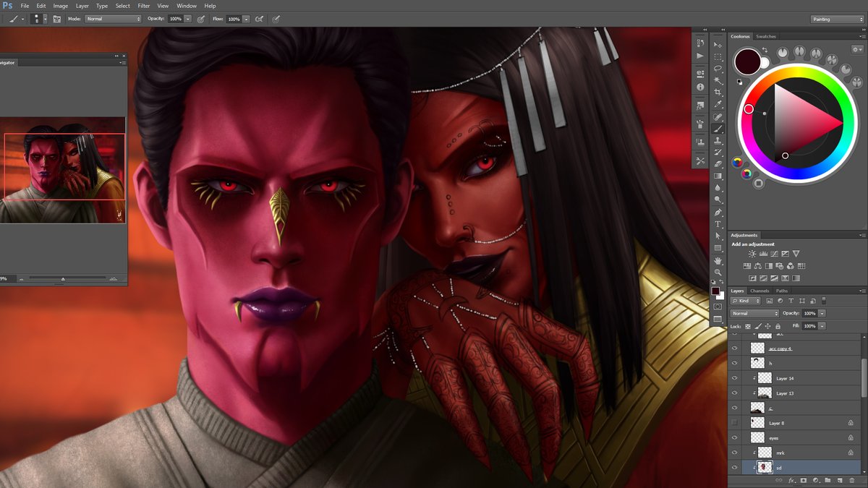Screen dimensions: 868x488
Task: Switch to the Paths tab
Action: tap(782, 291)
